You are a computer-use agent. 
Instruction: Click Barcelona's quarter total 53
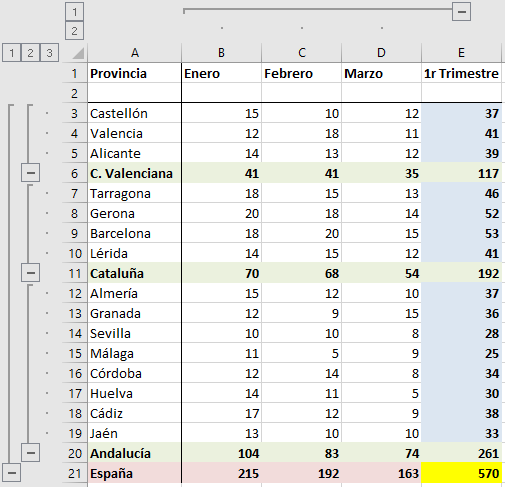[x=461, y=233]
